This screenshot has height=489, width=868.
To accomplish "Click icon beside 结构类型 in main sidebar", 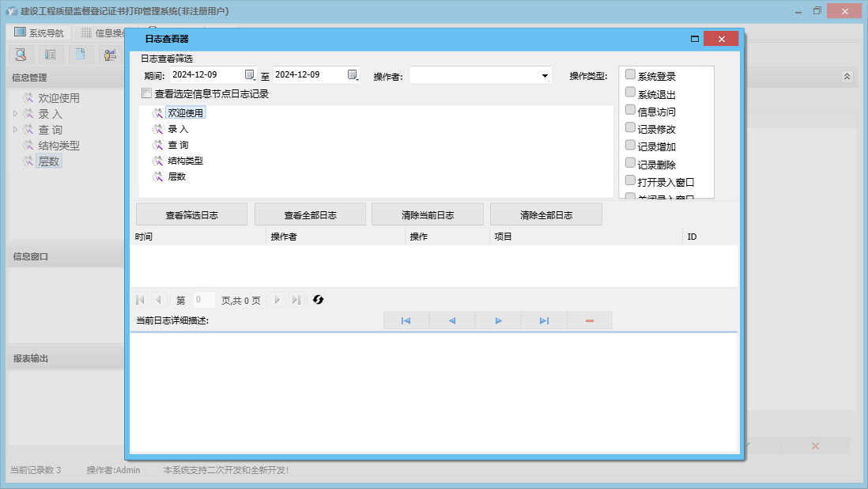I will tap(28, 145).
